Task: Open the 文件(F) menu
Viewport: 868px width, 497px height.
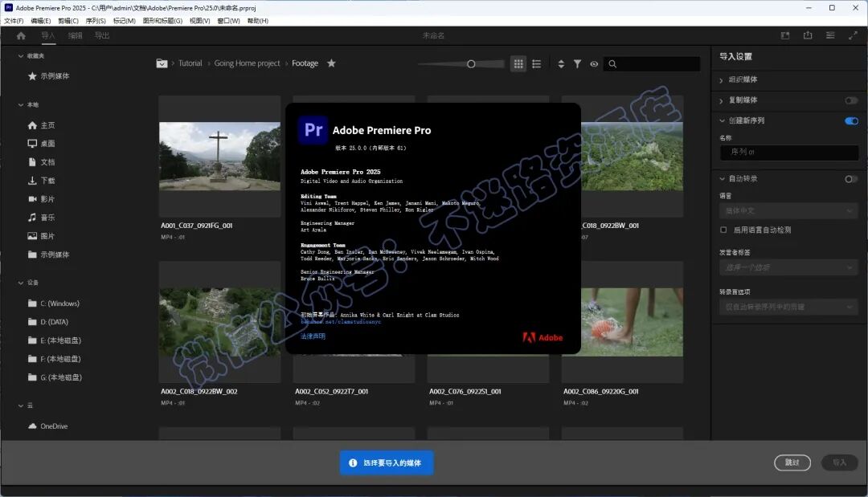Action: point(14,21)
